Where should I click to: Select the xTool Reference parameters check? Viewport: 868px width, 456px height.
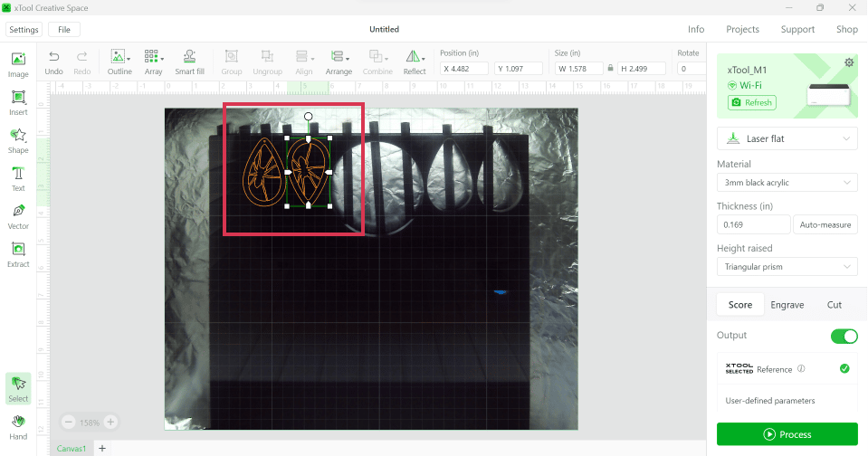pos(844,368)
